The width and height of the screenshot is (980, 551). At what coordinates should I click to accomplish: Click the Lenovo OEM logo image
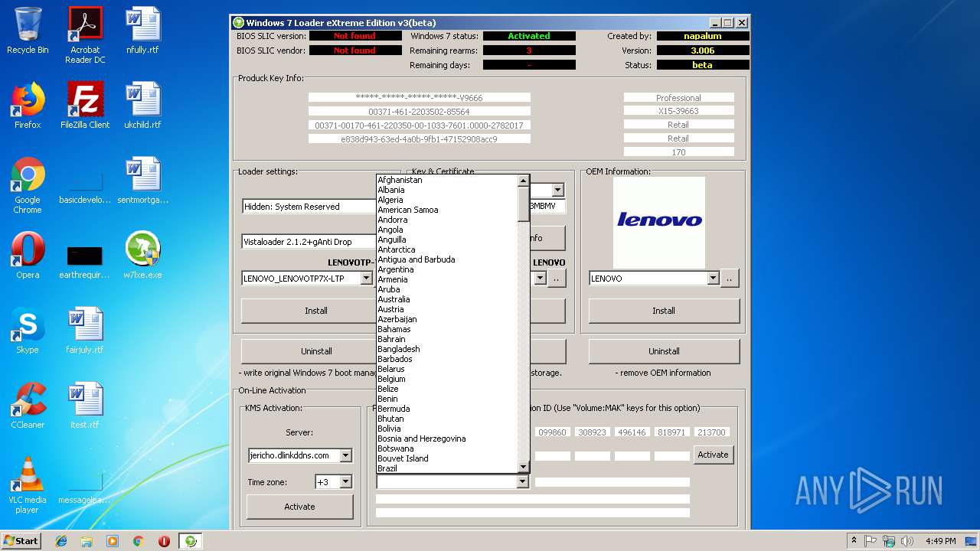(659, 222)
